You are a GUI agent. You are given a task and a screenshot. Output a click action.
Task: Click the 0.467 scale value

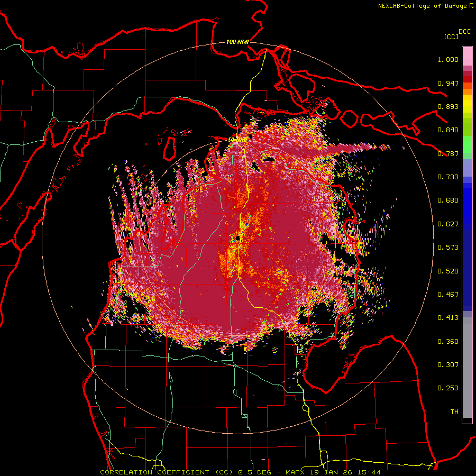[448, 295]
